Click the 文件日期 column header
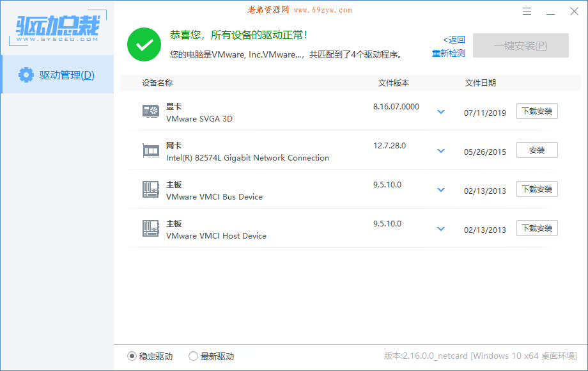This screenshot has height=371, width=588. (x=481, y=83)
